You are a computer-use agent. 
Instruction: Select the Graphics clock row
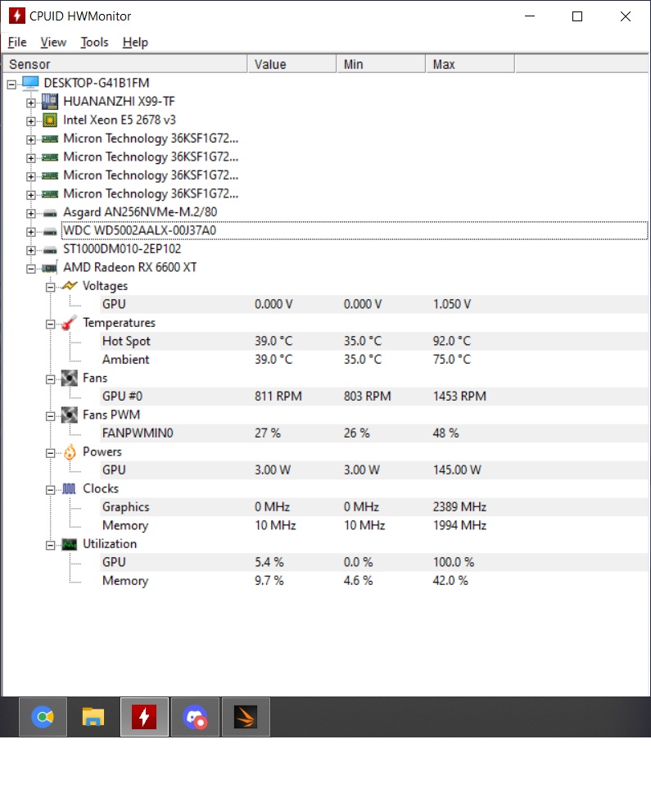coord(375,506)
